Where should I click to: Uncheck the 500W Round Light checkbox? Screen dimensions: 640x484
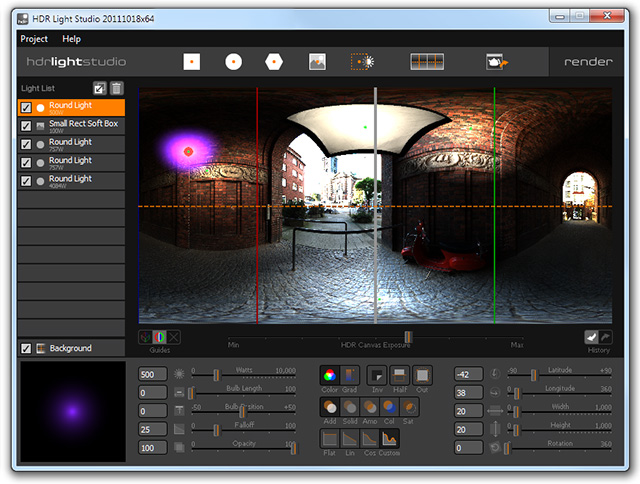[x=26, y=108]
